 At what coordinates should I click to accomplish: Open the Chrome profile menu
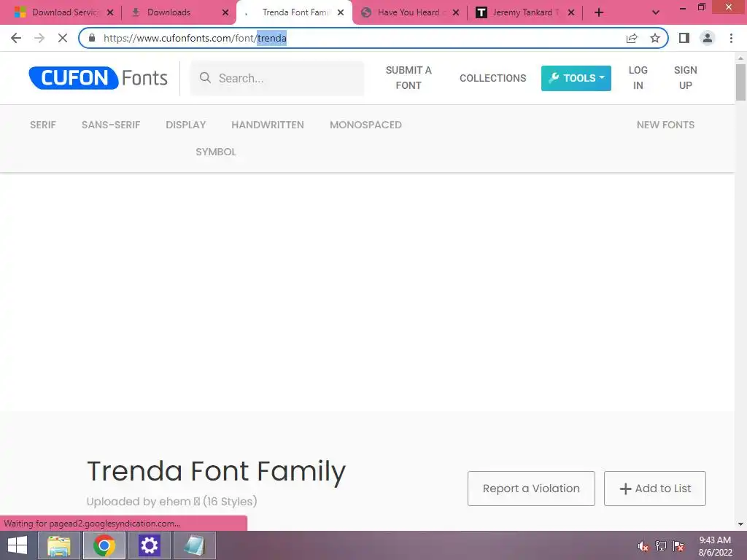[708, 38]
